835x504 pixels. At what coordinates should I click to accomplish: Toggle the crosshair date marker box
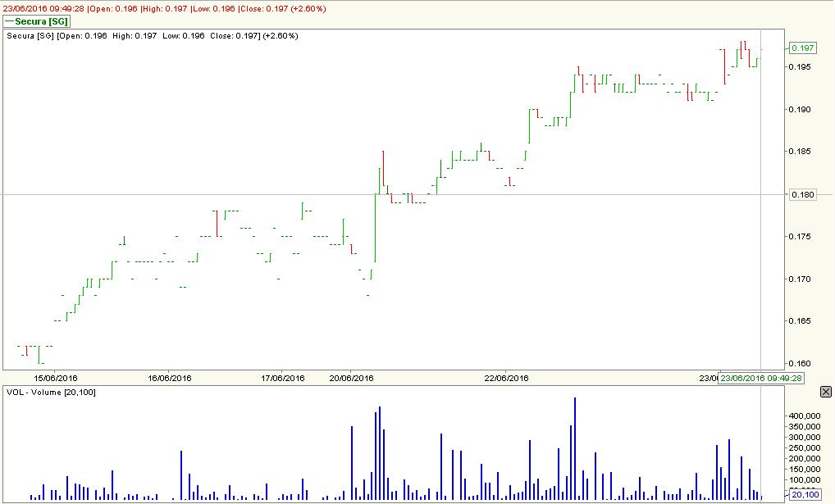[763, 379]
